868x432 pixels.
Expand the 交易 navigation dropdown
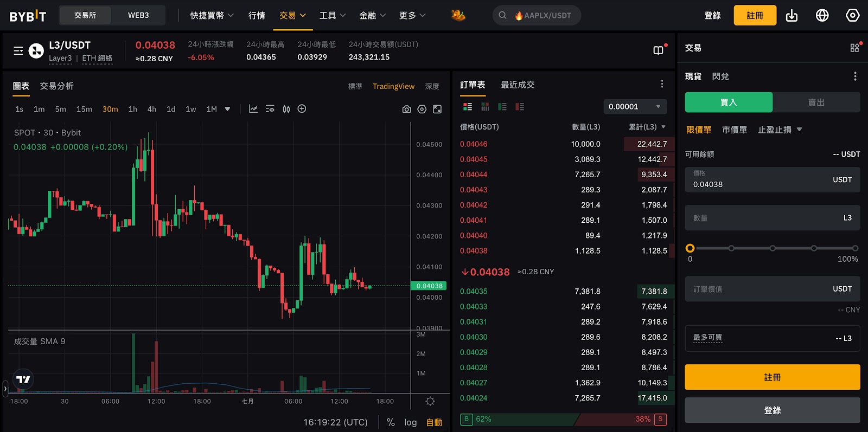(x=293, y=15)
